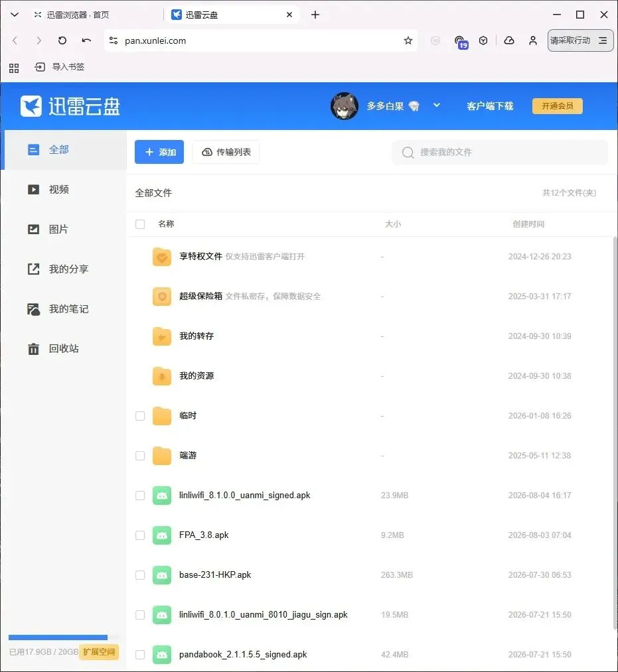
Task: Check the 临时 folder checkbox
Action: (x=140, y=416)
